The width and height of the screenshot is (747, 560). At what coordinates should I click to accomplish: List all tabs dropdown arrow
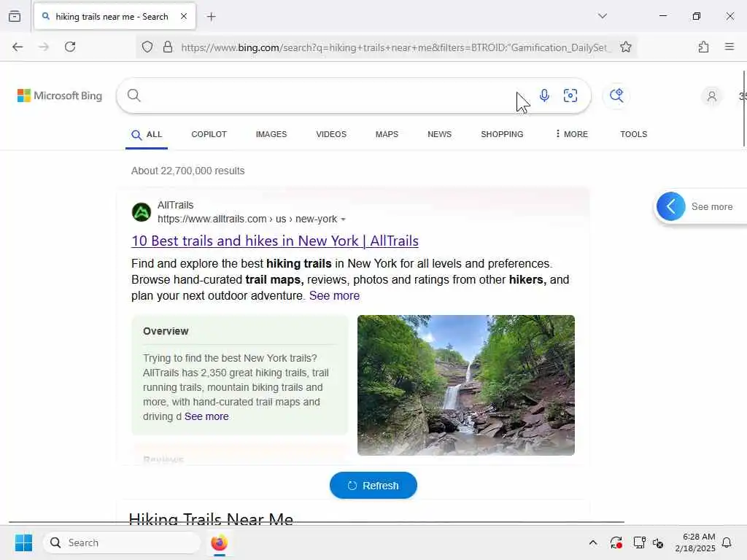point(602,16)
